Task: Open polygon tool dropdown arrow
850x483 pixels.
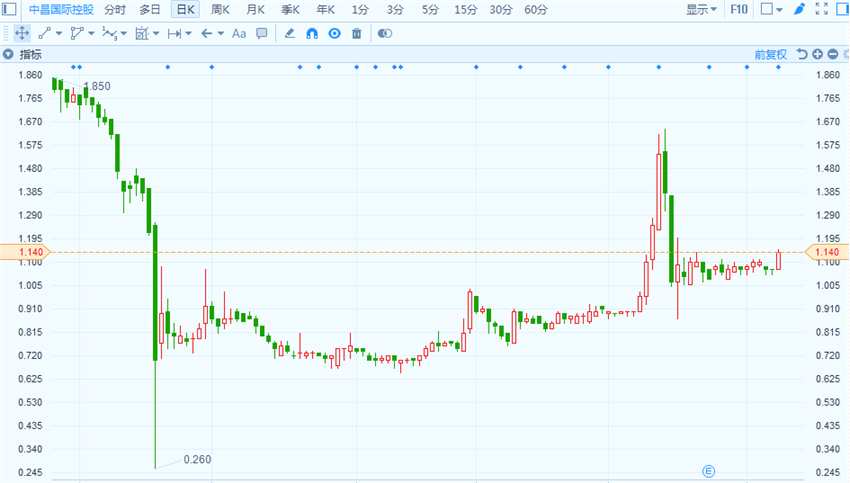Action: pos(91,34)
